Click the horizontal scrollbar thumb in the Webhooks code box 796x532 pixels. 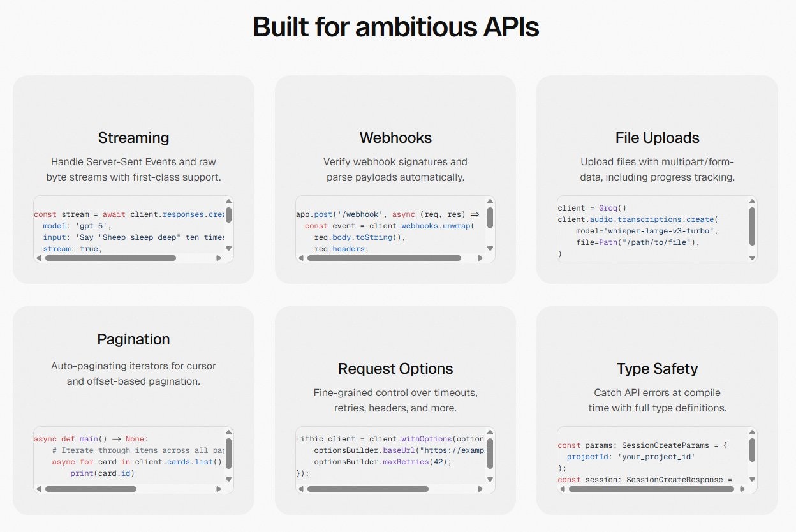click(x=383, y=258)
